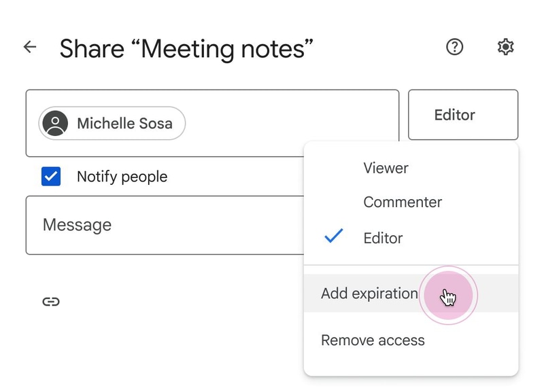This screenshot has width=544, height=392.
Task: Click the Share “Meeting notes” title
Action: 187,48
